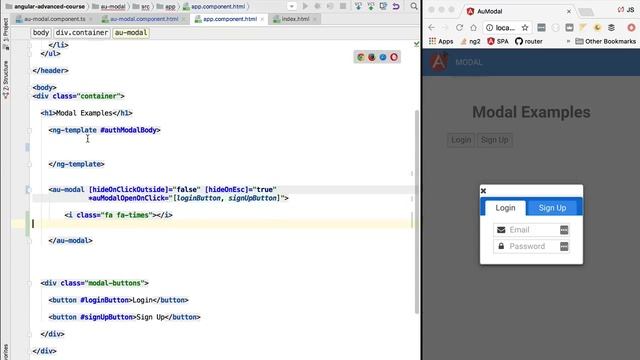Preview in Opera via editor browser icon
Viewport: 640px width, 360px height.
(394, 57)
